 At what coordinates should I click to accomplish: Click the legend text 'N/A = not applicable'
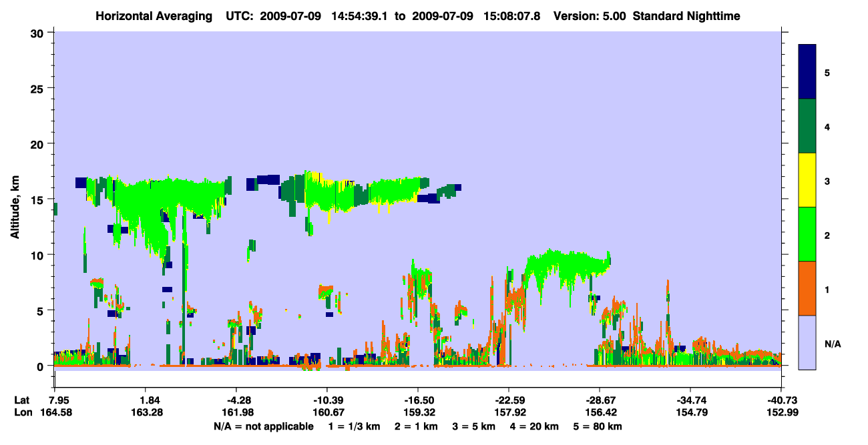tap(264, 426)
